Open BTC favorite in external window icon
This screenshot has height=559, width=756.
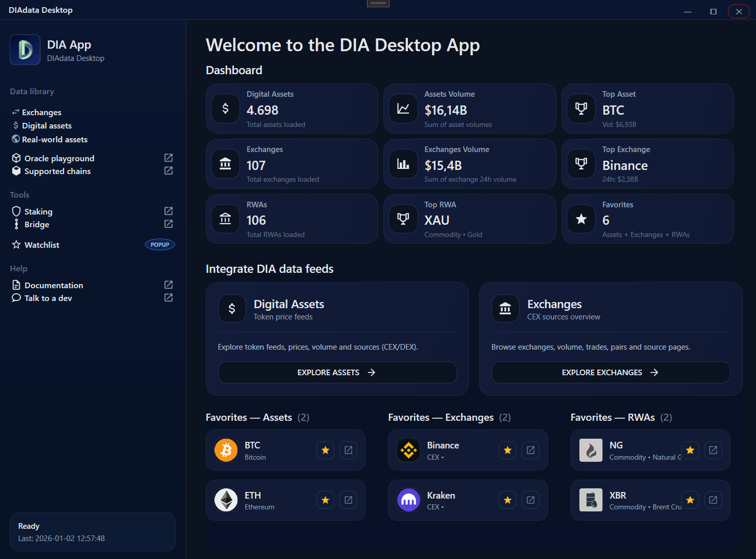click(x=348, y=450)
